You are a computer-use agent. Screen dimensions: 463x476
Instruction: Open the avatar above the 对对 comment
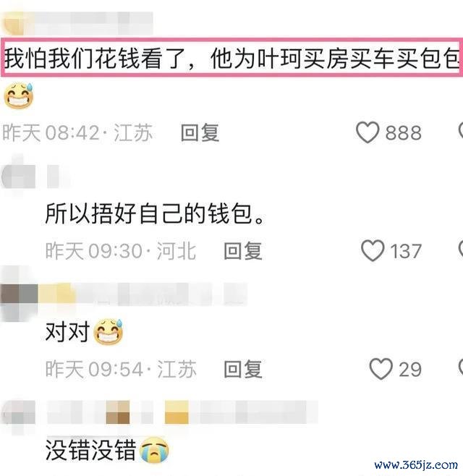[x=19, y=294]
